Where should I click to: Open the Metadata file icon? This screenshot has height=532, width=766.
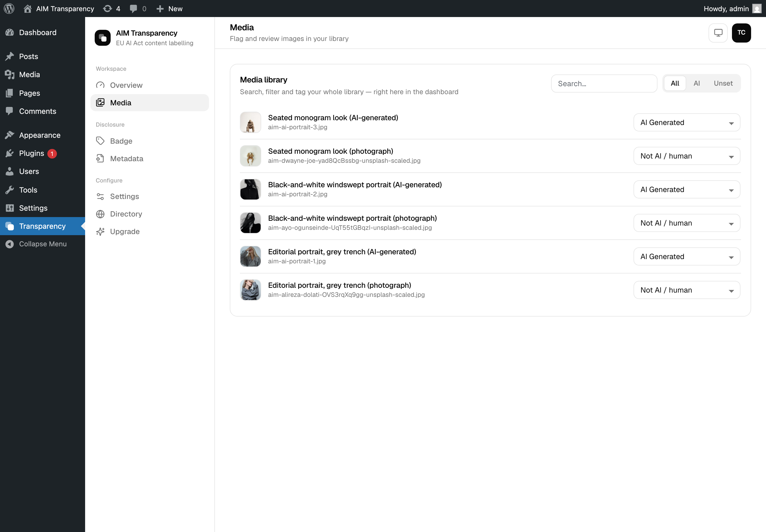[x=100, y=158]
